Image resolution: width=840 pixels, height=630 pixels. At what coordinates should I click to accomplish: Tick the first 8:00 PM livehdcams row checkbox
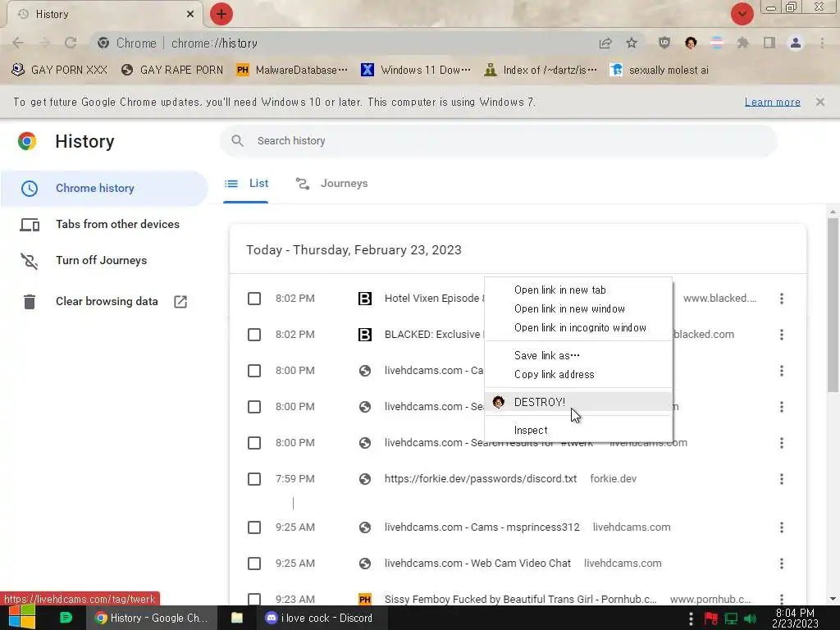click(x=254, y=371)
